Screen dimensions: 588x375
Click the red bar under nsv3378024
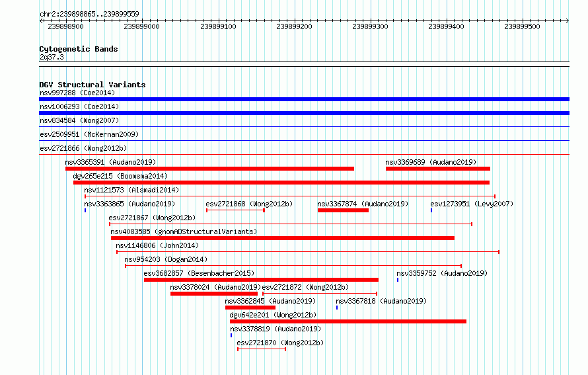tap(214, 294)
